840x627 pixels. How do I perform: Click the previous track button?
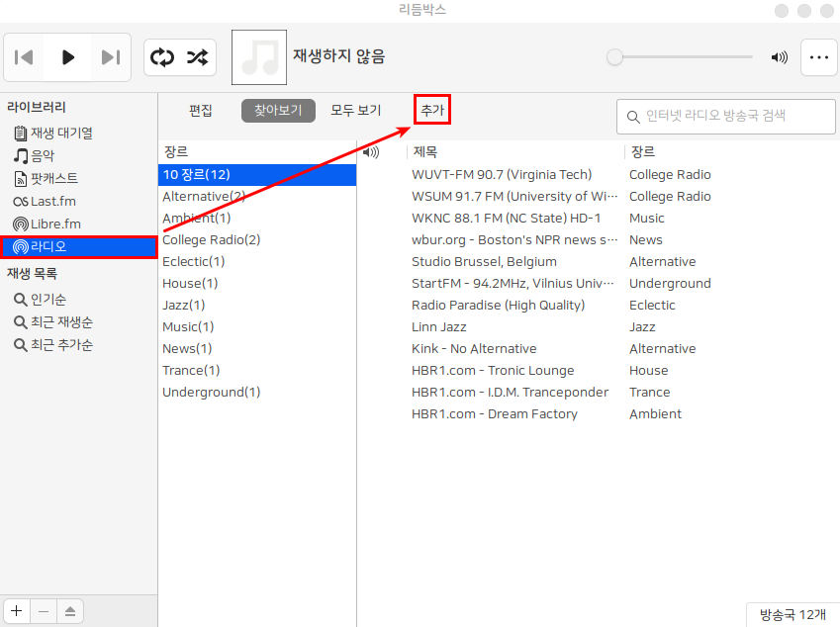point(25,57)
